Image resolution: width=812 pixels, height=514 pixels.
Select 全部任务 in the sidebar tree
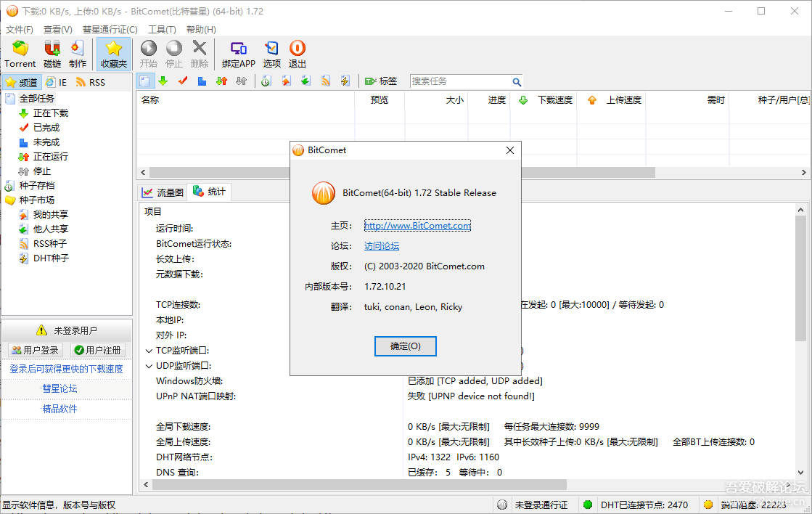click(36, 99)
